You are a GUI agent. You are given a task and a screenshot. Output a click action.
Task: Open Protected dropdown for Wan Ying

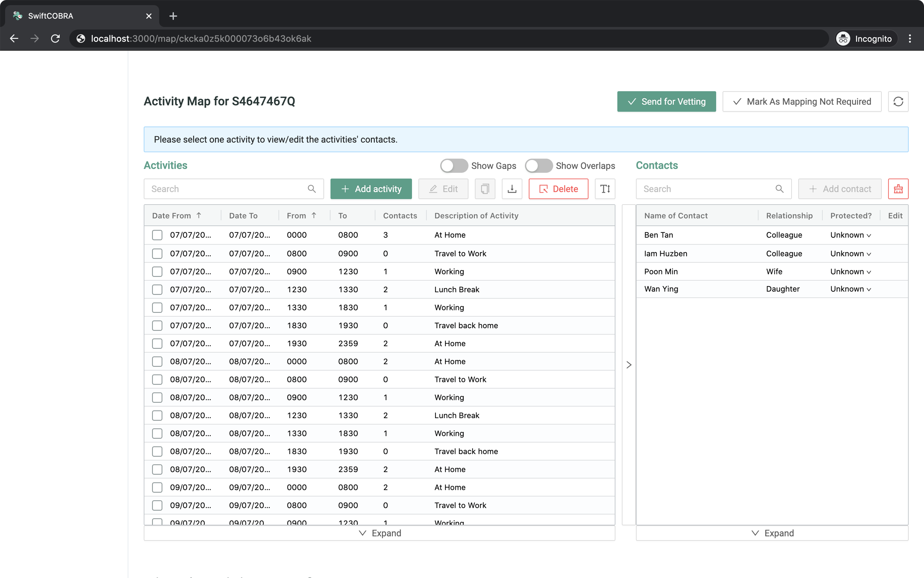click(x=851, y=289)
